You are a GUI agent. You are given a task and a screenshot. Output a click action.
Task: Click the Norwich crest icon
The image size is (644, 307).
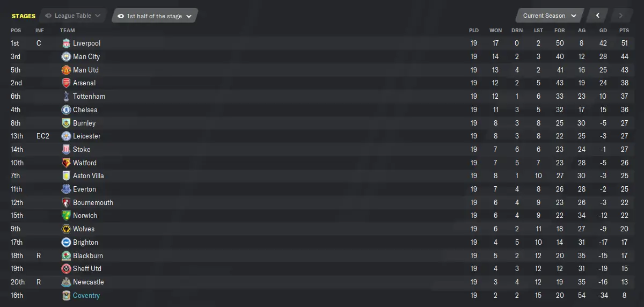click(66, 216)
